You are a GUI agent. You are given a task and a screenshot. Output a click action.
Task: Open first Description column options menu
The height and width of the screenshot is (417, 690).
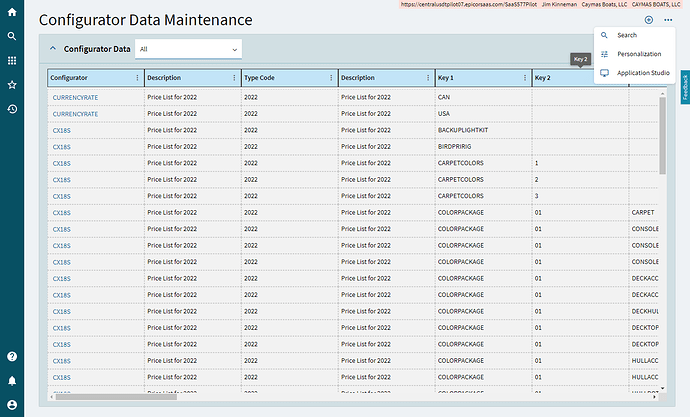point(234,78)
